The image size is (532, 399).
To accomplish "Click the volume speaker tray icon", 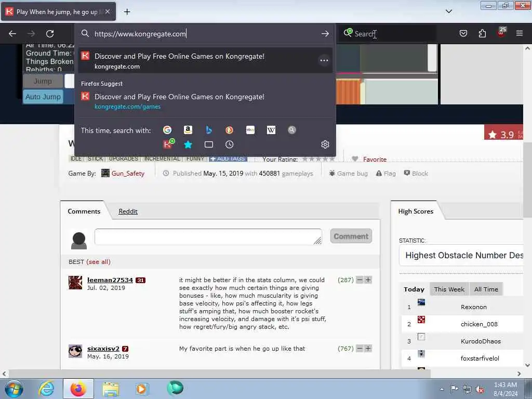I will (x=480, y=390).
